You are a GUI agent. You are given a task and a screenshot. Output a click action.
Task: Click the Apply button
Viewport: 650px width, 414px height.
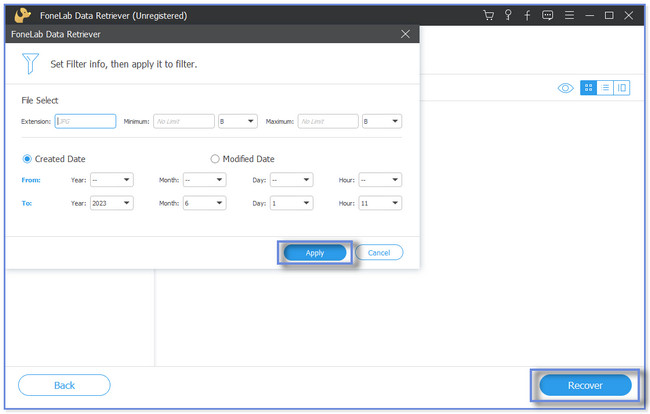pyautogui.click(x=315, y=253)
